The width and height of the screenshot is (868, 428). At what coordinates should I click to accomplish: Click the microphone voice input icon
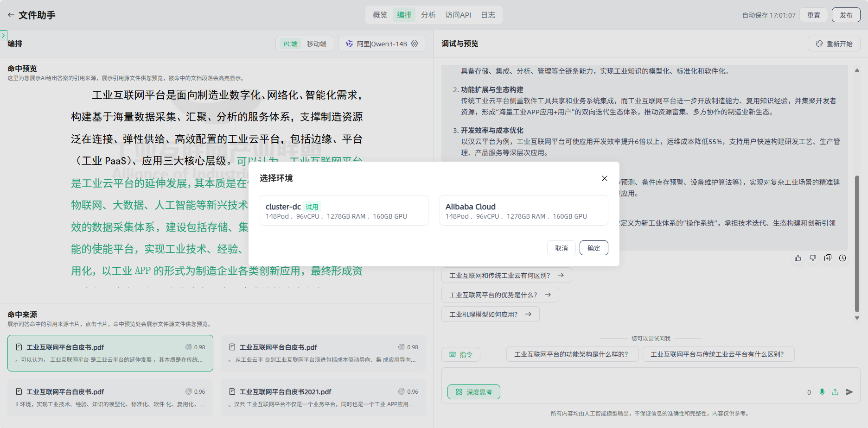pyautogui.click(x=822, y=392)
